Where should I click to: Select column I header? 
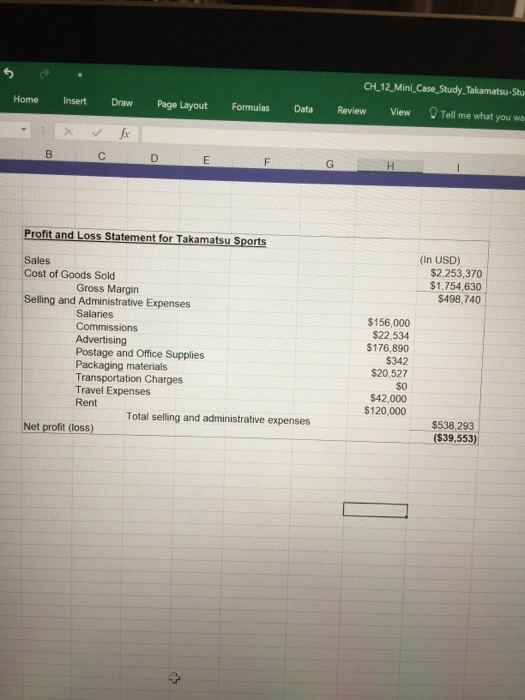pyautogui.click(x=458, y=168)
